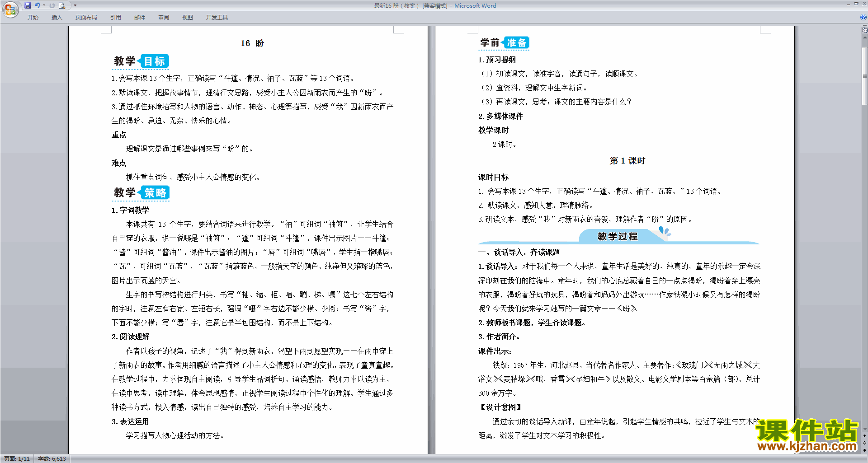Click the line （3）再读课文，思考

point(555,102)
